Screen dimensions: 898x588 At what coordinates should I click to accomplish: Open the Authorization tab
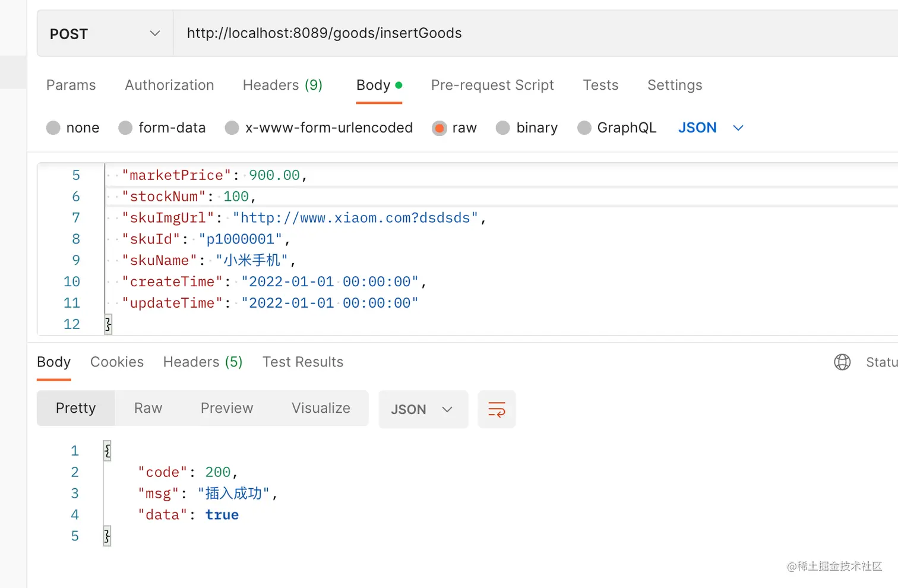(x=169, y=85)
